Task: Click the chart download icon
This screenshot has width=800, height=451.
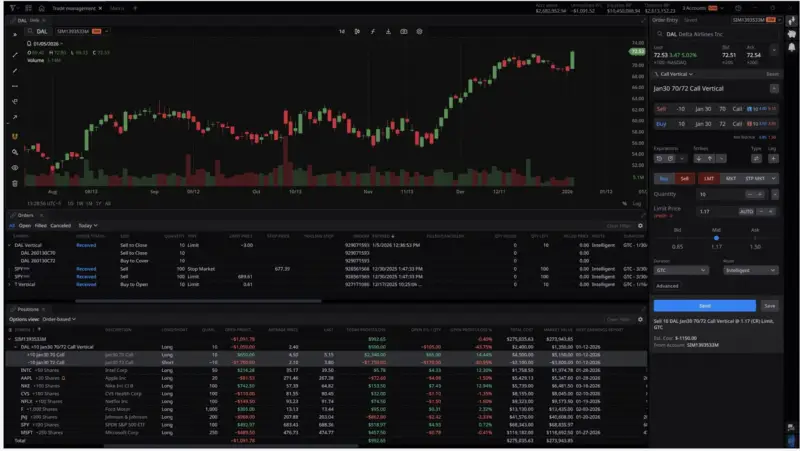Action: (x=388, y=32)
